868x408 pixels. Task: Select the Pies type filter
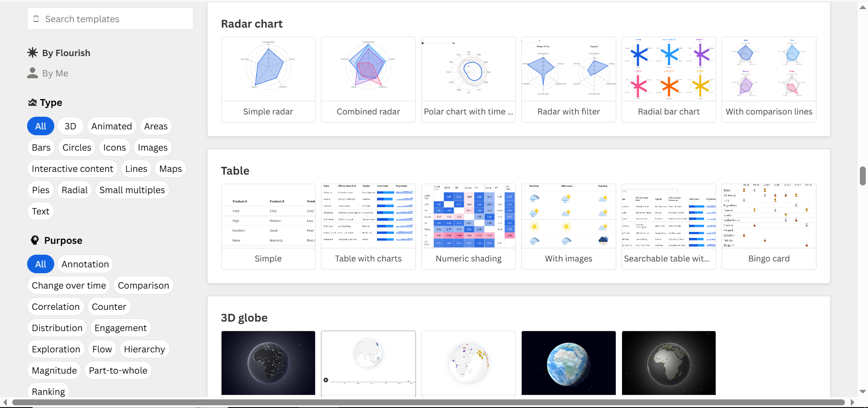[x=41, y=190]
